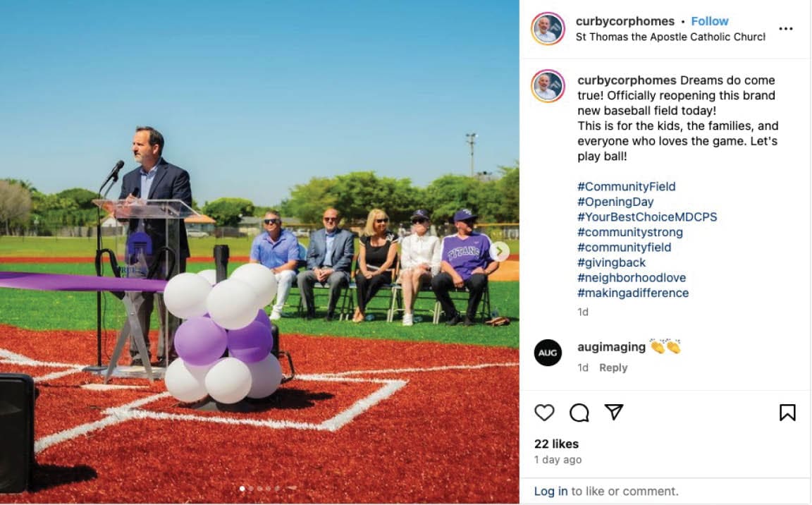Share the post with the paper plane icon
This screenshot has width=812, height=505.
tap(614, 412)
